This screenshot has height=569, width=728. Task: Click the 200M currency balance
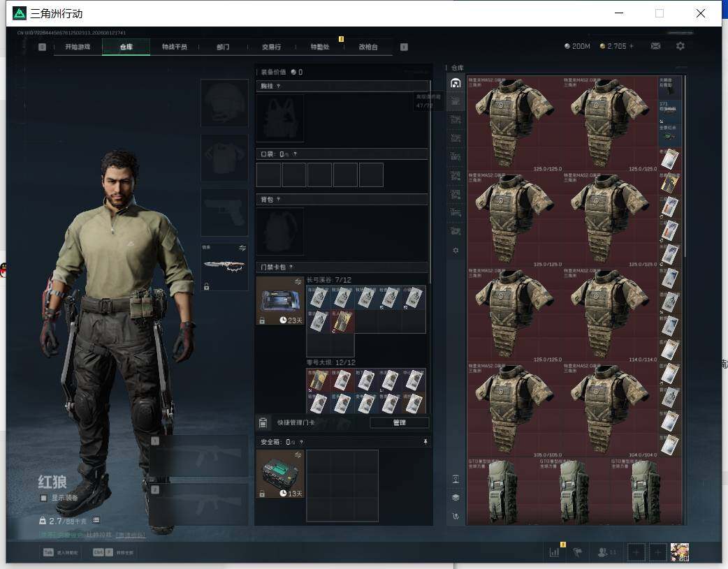577,46
